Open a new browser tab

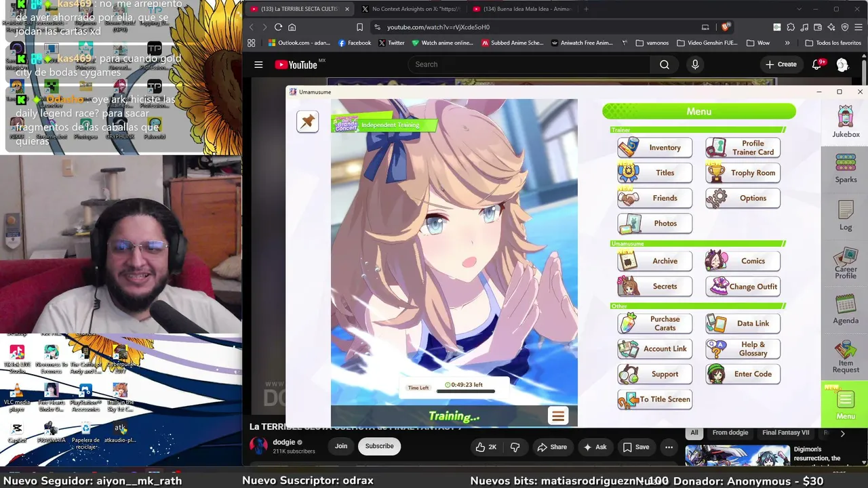[586, 9]
